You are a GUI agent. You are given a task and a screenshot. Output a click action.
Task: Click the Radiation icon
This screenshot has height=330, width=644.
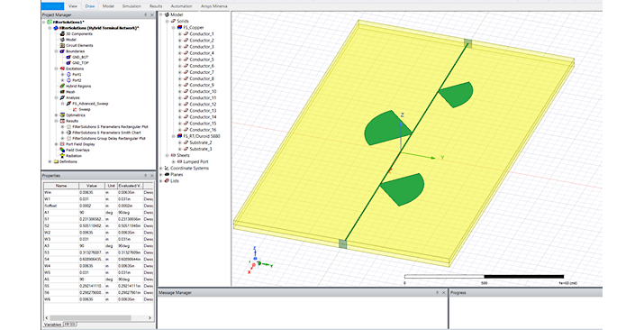[62, 156]
